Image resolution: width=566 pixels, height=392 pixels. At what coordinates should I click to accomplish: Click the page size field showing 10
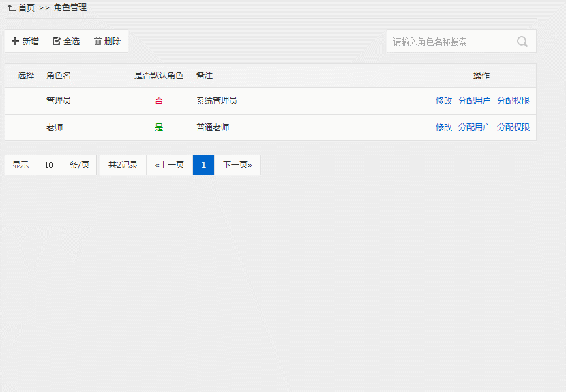49,165
